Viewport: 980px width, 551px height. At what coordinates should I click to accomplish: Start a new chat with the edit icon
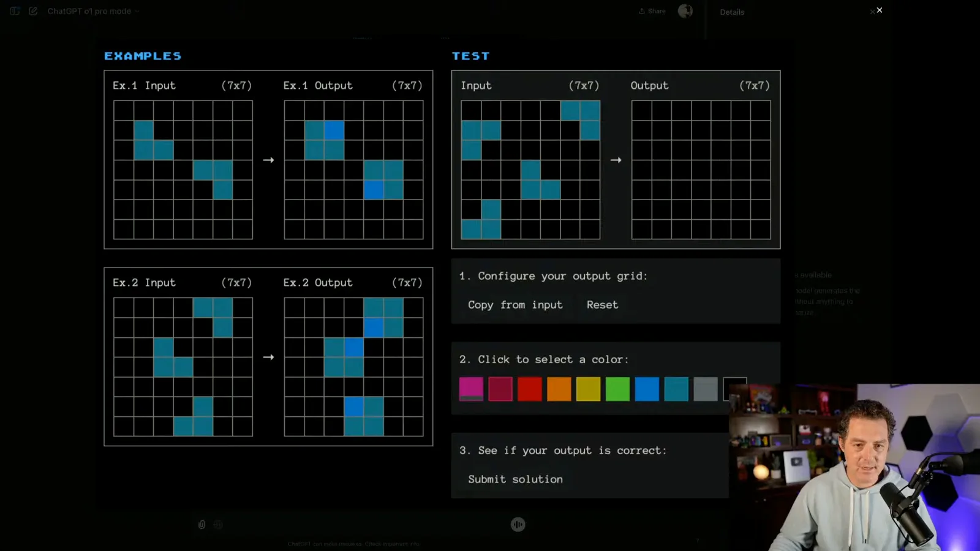tap(33, 11)
